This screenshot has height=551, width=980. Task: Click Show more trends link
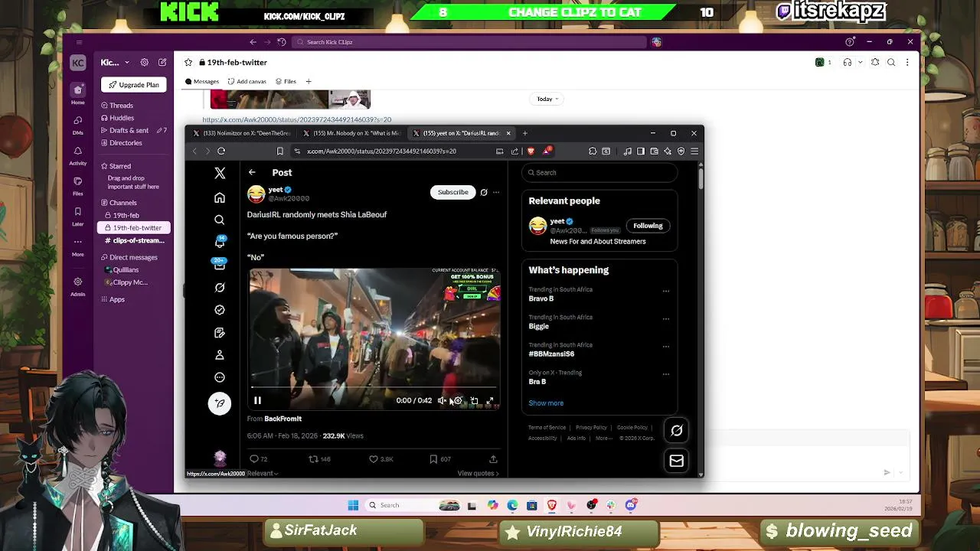[x=546, y=403]
